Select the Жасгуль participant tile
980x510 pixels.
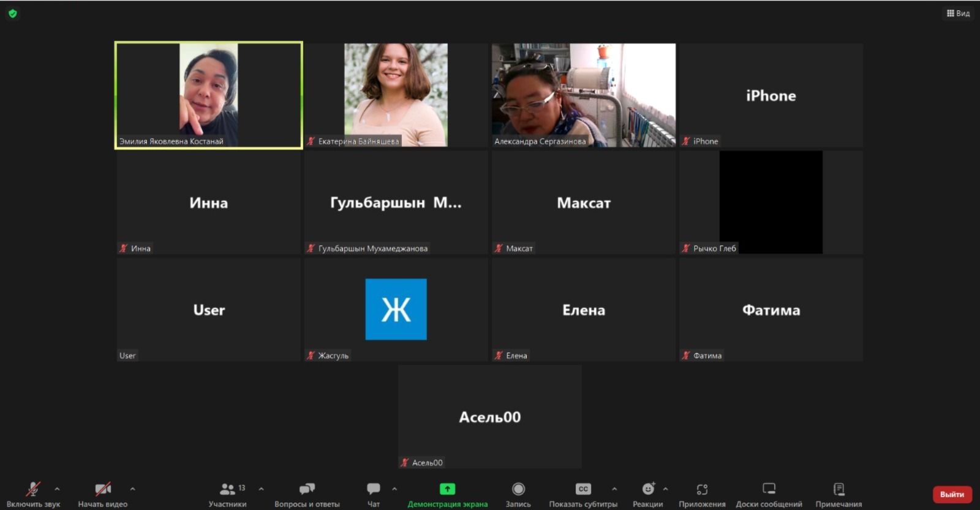coord(396,310)
